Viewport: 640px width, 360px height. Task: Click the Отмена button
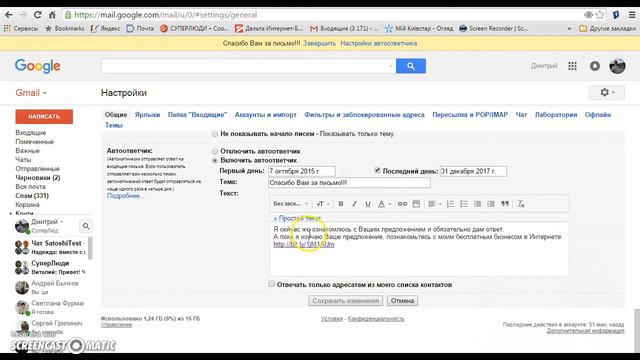coord(402,301)
